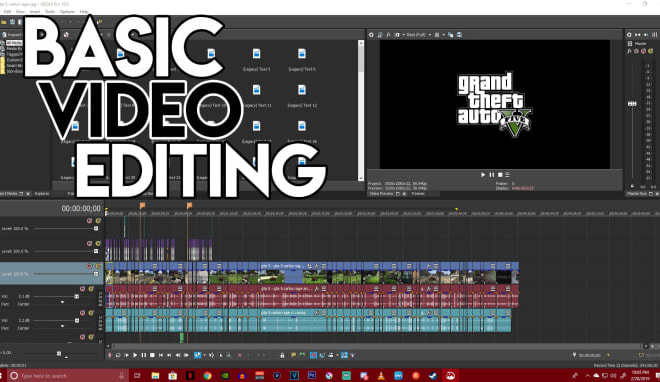Image resolution: width=660 pixels, height=382 pixels.
Task: Open the Best (Full) preview quality dropdown
Action: pyautogui.click(x=419, y=35)
